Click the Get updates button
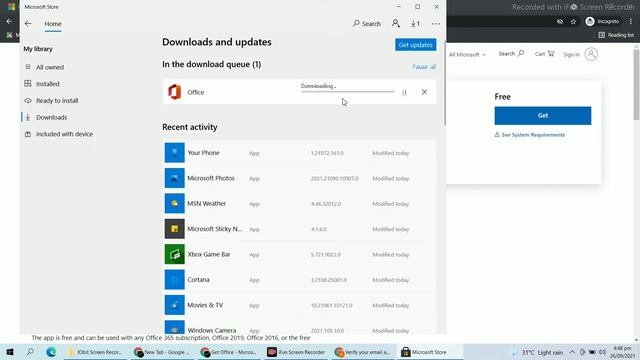Viewport: 640px width, 360px height. pos(416,45)
